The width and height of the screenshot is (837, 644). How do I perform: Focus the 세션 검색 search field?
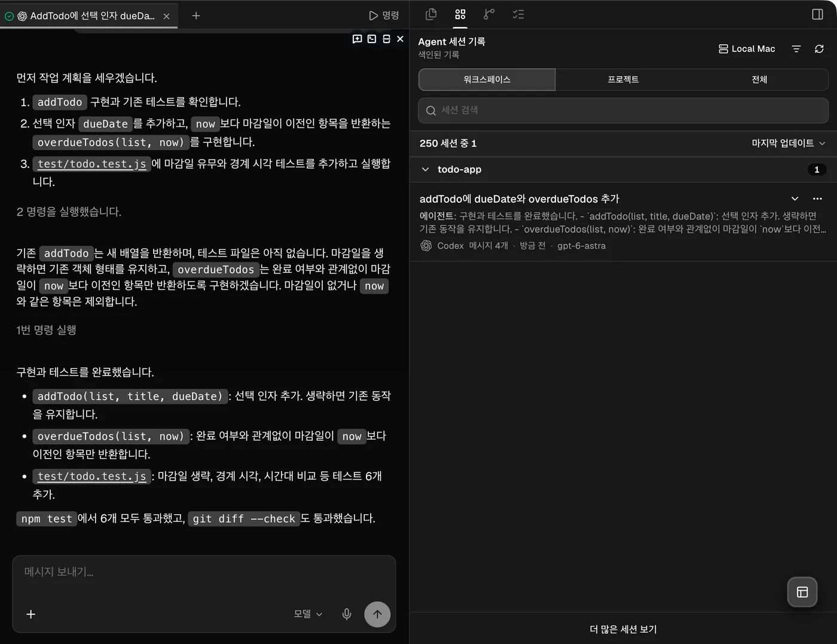click(623, 111)
